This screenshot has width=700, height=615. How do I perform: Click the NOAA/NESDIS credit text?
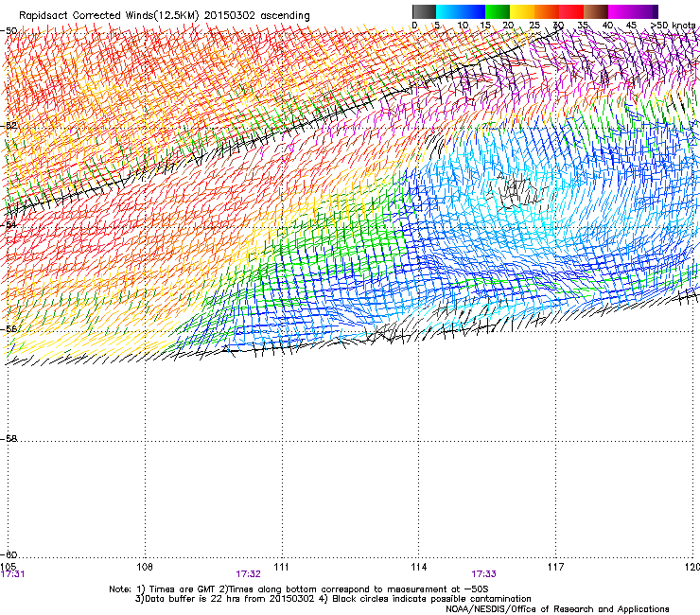coord(557,608)
